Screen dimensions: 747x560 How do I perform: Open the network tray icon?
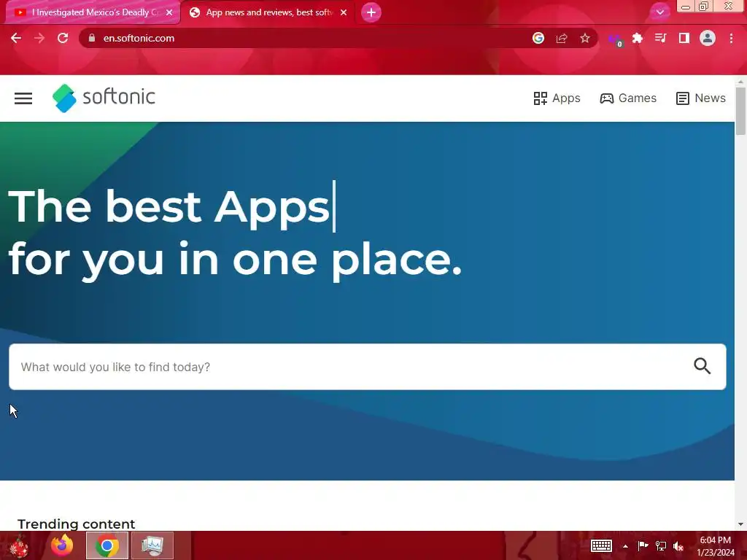point(661,545)
